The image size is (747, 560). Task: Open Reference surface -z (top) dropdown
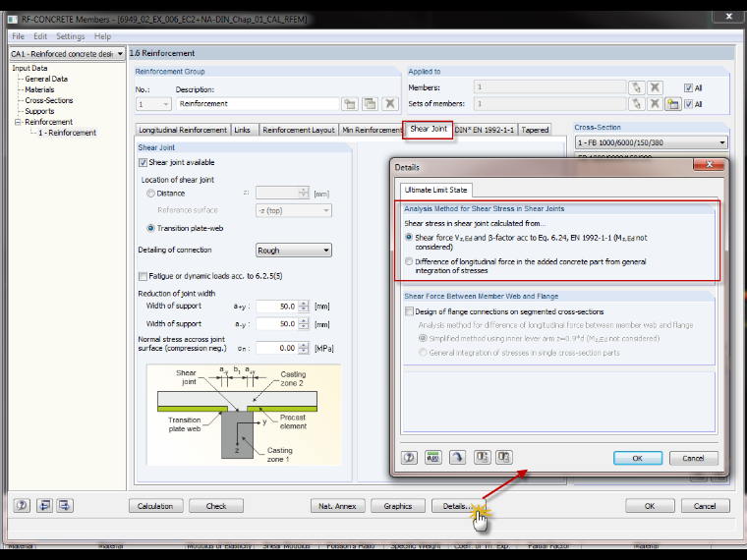[x=294, y=210]
